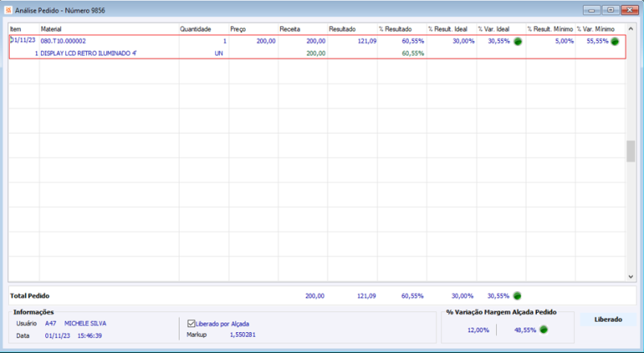Click green status dot in % Var. Ideal row
Viewport: 644px width, 353px height.
pyautogui.click(x=518, y=41)
